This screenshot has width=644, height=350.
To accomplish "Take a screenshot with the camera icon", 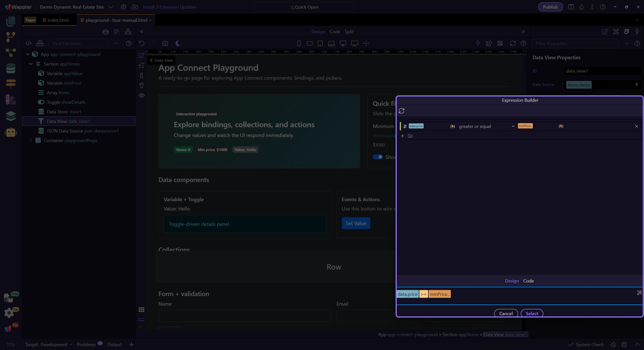I will point(165,44).
